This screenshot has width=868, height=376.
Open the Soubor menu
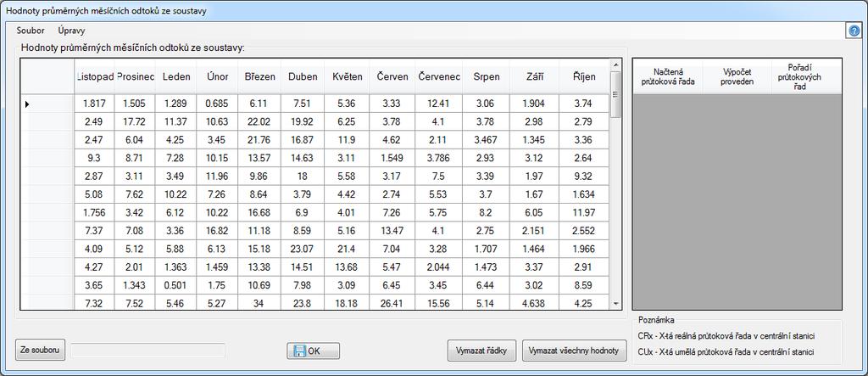pyautogui.click(x=31, y=31)
